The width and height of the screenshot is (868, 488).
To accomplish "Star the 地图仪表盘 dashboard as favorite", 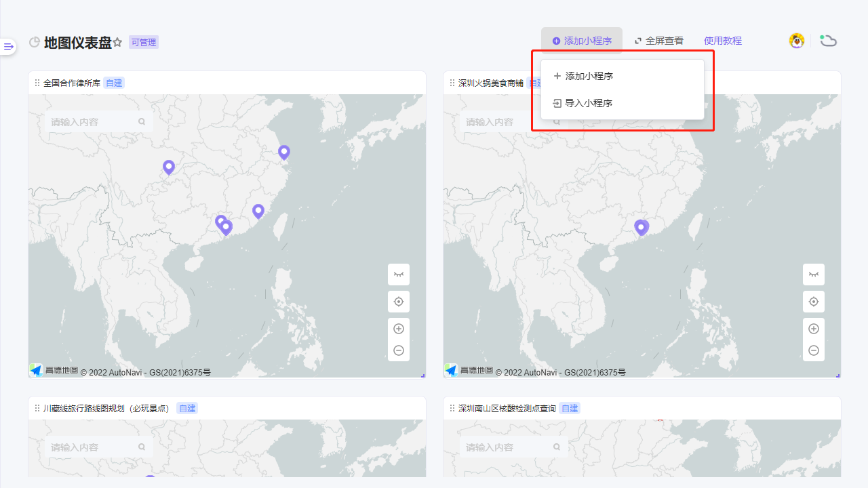I will point(117,42).
